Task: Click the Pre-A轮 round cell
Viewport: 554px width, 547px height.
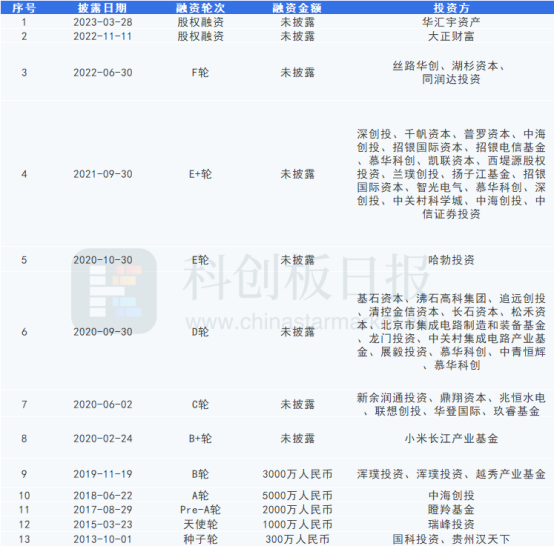Action: tap(200, 510)
